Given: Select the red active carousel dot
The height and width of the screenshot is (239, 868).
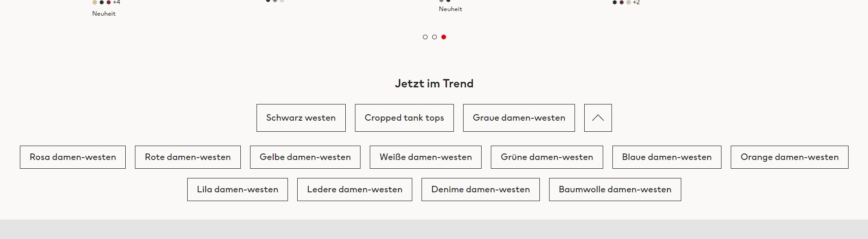Looking at the screenshot, I should (444, 37).
